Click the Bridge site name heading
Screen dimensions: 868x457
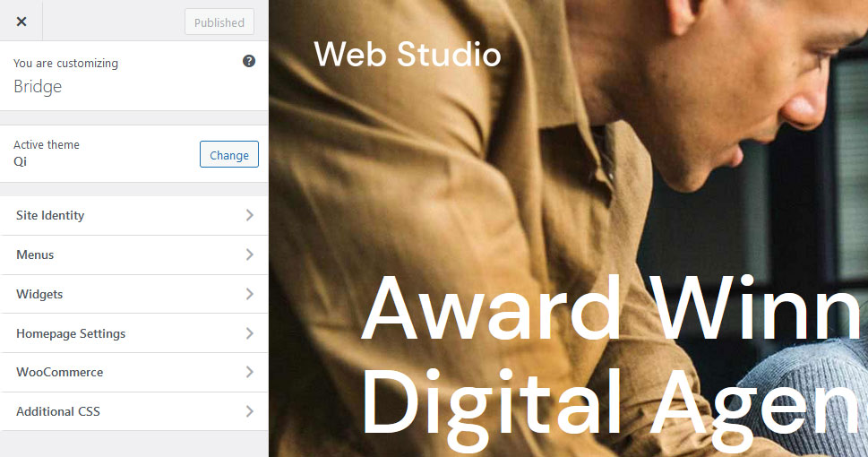point(38,86)
